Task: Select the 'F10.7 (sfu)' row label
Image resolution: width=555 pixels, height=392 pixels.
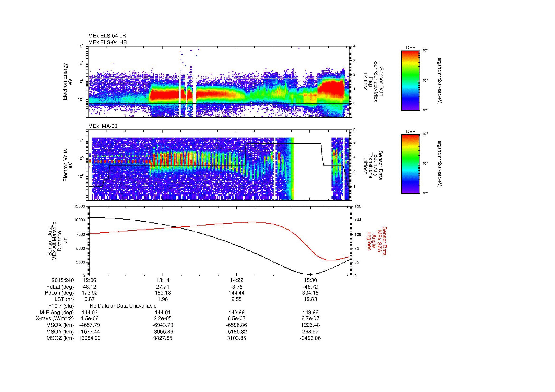Action: [61, 306]
